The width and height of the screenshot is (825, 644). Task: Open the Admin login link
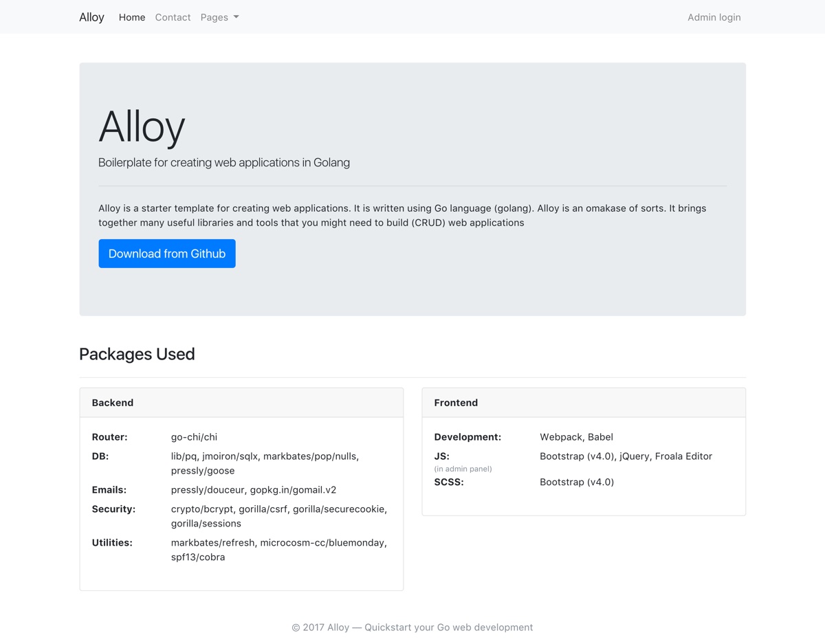[x=714, y=17]
